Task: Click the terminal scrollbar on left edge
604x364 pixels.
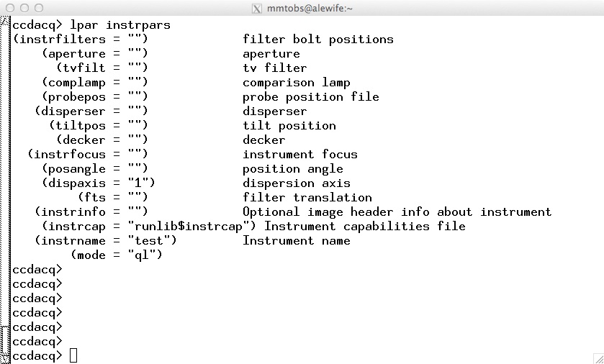Action: [4, 190]
